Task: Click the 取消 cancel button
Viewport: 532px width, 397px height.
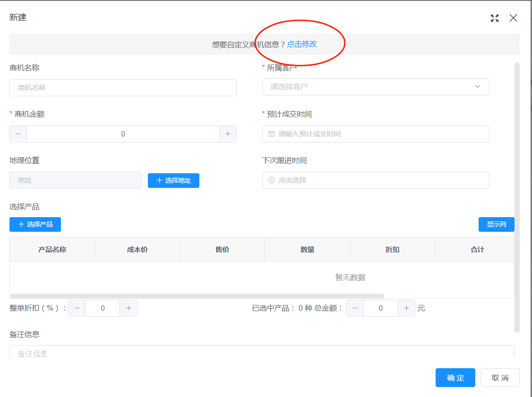Action: coord(500,378)
